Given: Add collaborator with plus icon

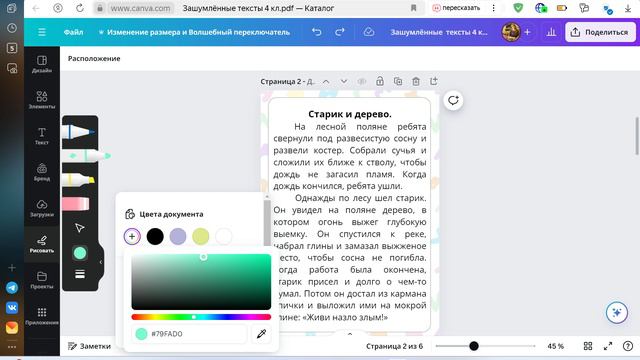Looking at the screenshot, I should point(527,32).
